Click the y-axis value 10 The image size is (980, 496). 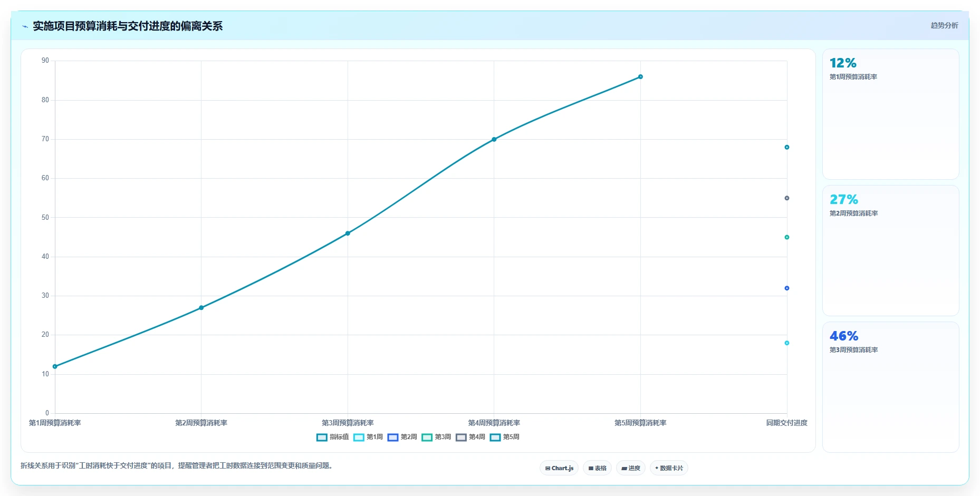point(45,374)
